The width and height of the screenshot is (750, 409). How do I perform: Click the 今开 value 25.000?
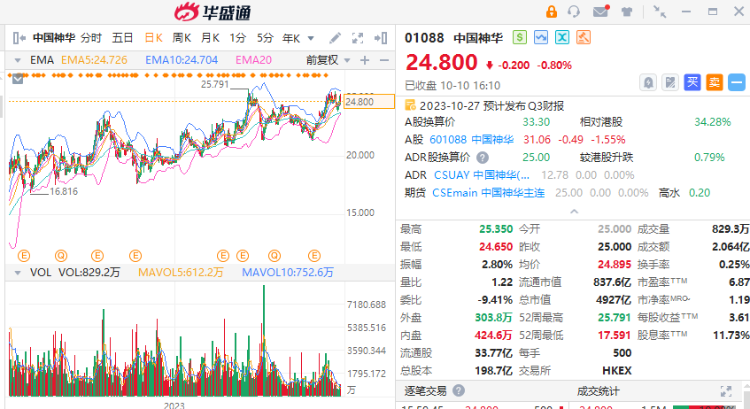click(x=615, y=229)
